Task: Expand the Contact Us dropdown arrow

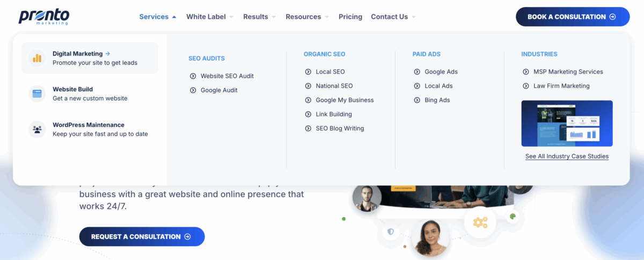Action: pyautogui.click(x=414, y=17)
